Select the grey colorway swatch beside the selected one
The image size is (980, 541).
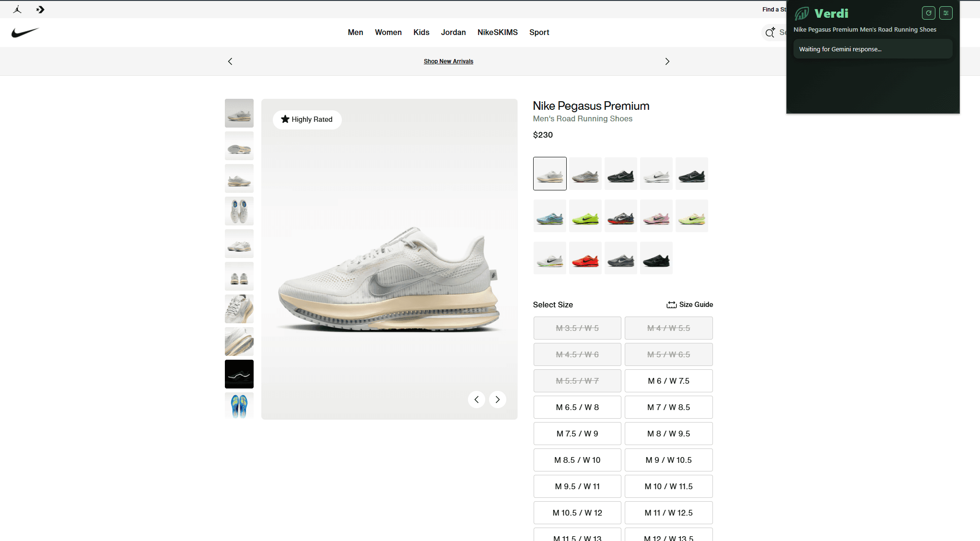(585, 174)
